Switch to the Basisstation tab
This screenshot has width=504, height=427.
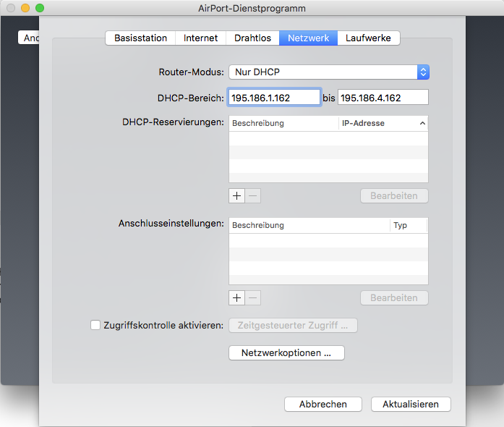coord(140,38)
